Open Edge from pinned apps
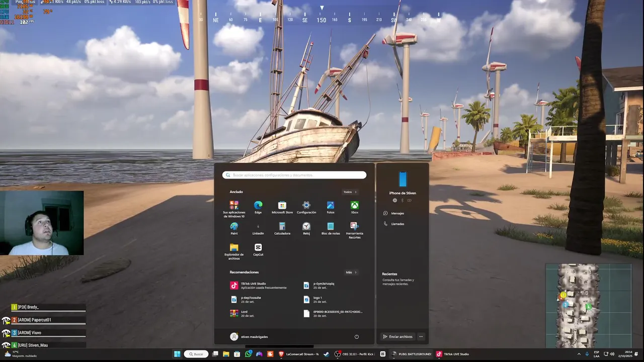Image resolution: width=644 pixels, height=362 pixels. tap(258, 207)
